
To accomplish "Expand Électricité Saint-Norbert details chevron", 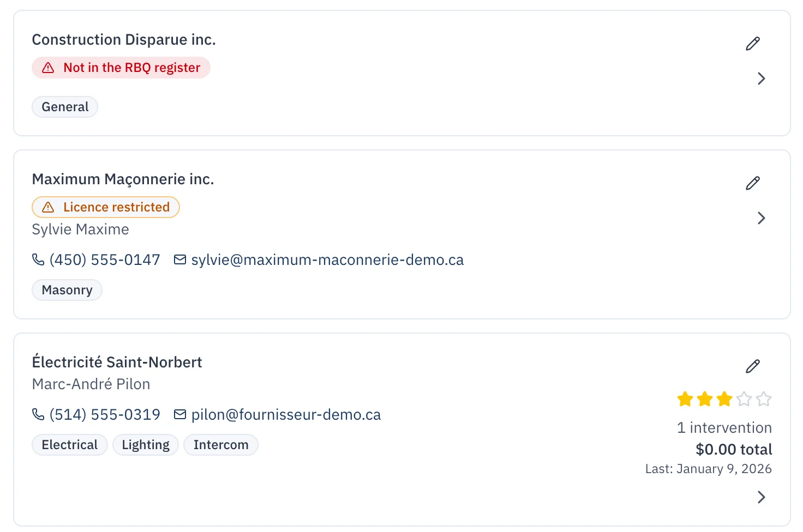I will click(762, 497).
